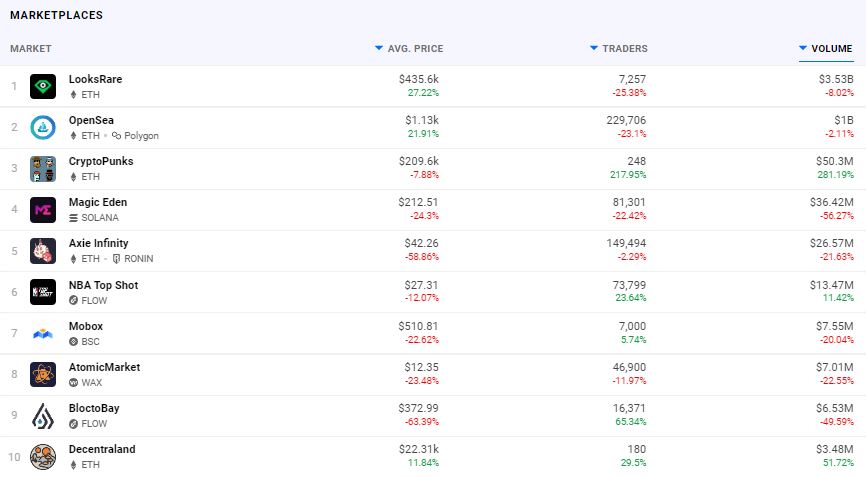Open the Magic Eden marketplace logo
The image size is (866, 477).
click(x=43, y=210)
